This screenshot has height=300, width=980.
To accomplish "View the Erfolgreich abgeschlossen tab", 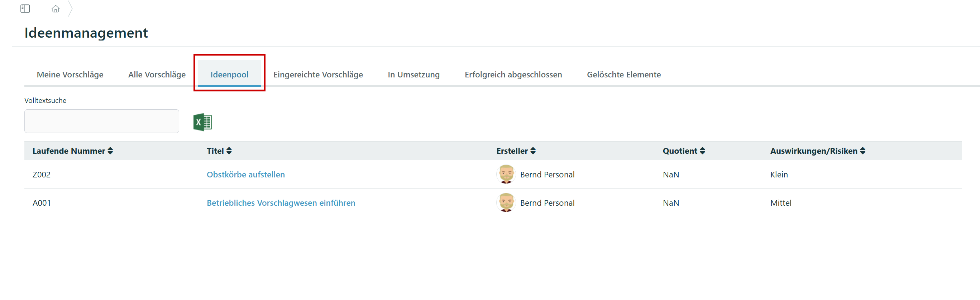I will point(513,75).
